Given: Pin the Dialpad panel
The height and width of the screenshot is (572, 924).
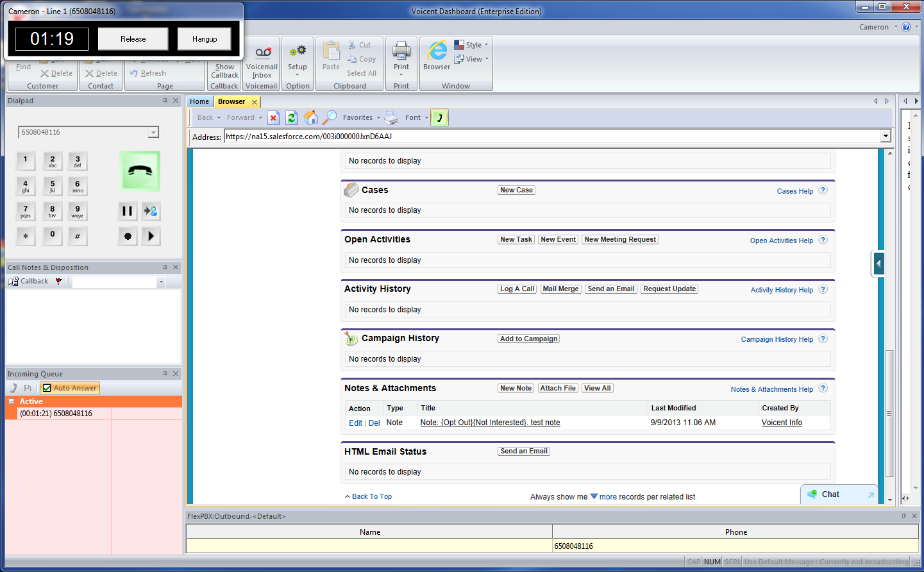Looking at the screenshot, I should point(165,101).
